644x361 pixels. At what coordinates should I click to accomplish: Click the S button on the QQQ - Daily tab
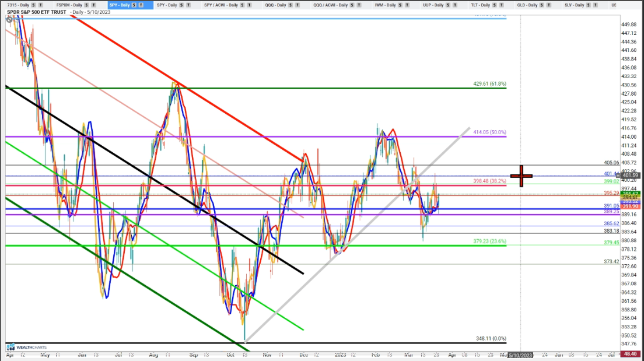tap(290, 5)
